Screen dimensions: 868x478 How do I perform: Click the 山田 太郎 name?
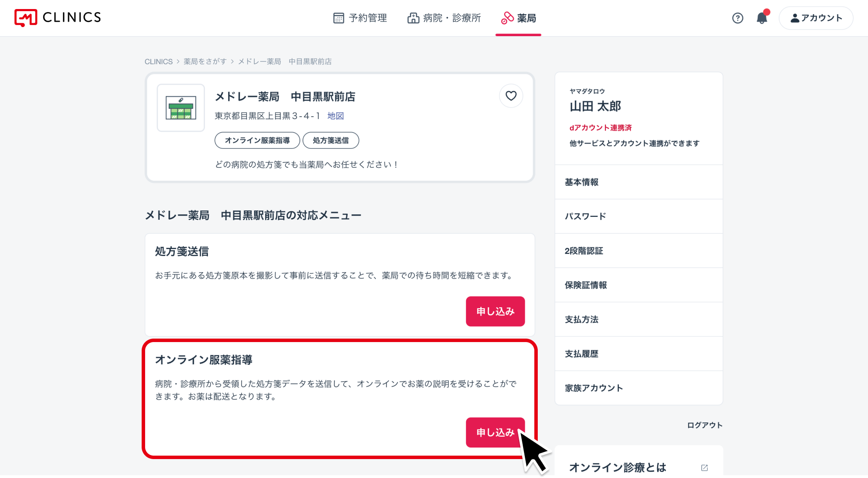click(x=595, y=106)
